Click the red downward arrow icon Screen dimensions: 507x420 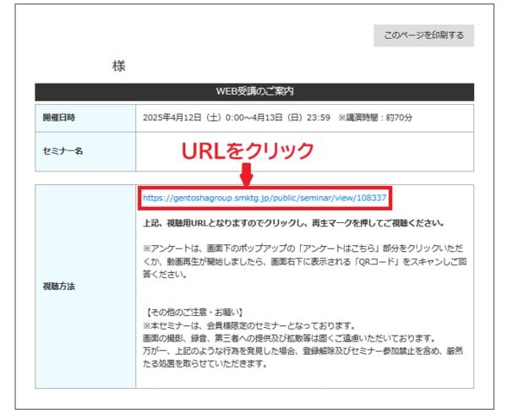point(247,175)
